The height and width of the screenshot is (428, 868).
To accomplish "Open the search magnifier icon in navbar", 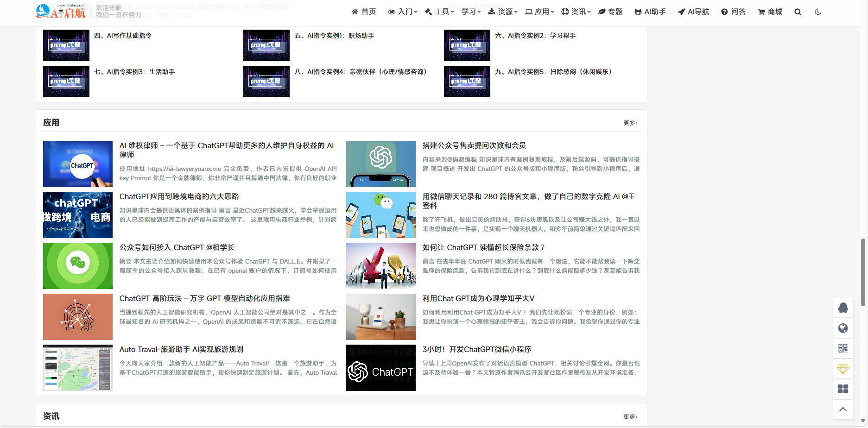I will (x=798, y=12).
